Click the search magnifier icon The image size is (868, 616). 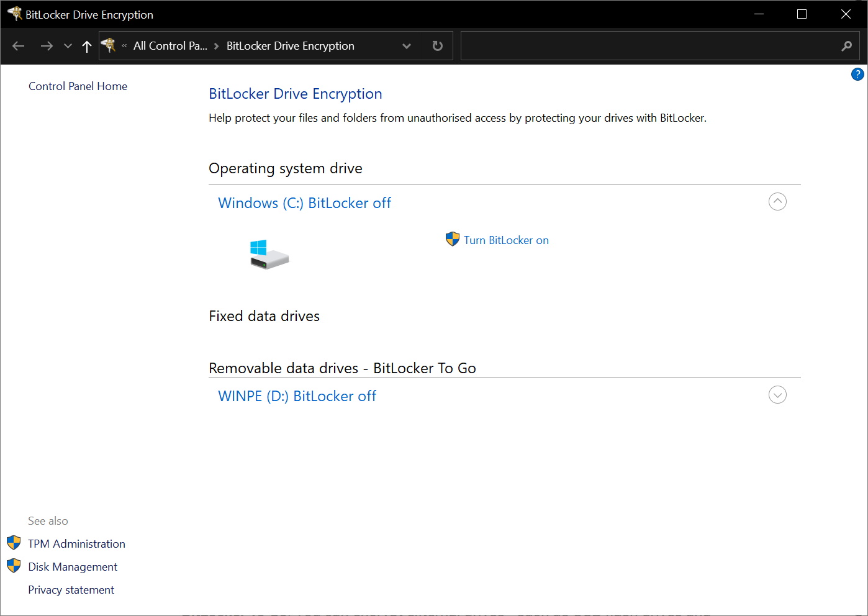pos(846,46)
